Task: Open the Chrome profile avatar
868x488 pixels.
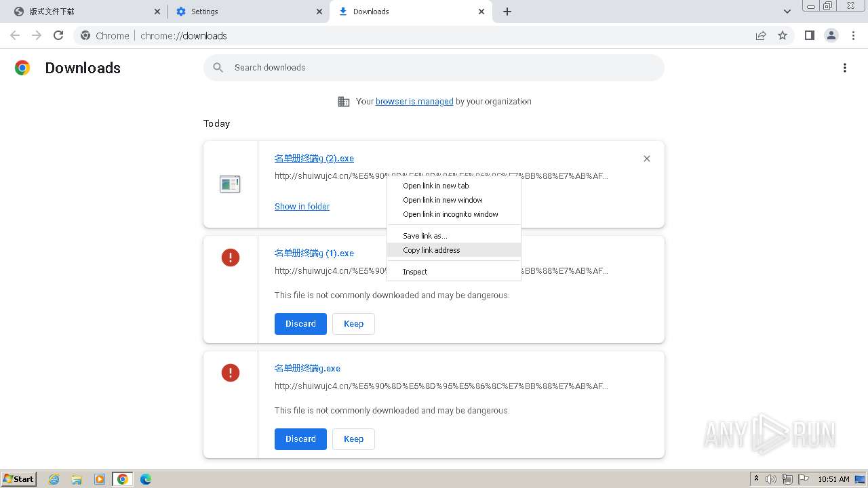Action: click(831, 36)
